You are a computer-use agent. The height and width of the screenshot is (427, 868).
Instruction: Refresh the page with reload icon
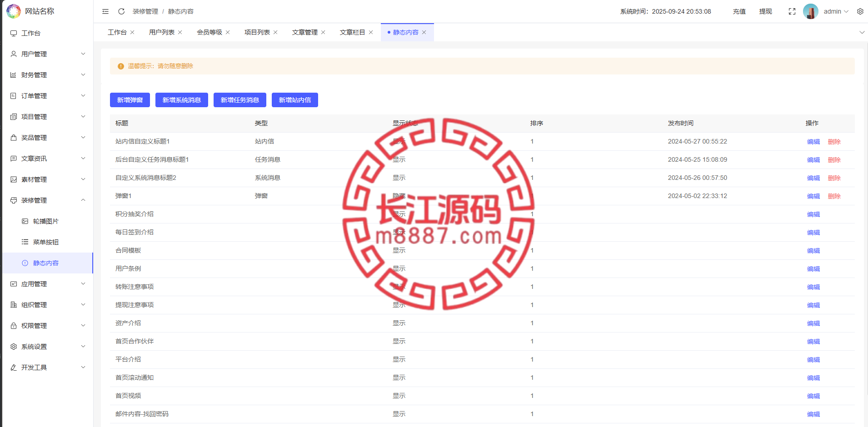[x=121, y=11]
